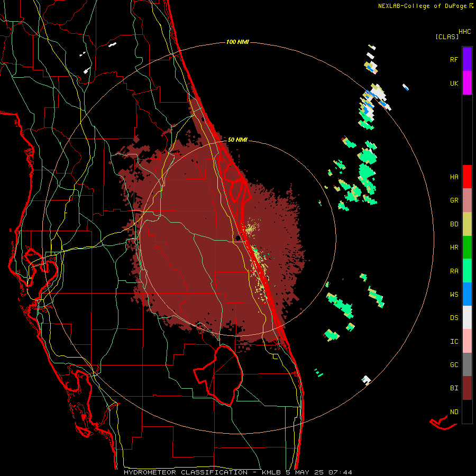This screenshot has width=476, height=476.
Task: Click the UK legend label
Action: [x=454, y=83]
